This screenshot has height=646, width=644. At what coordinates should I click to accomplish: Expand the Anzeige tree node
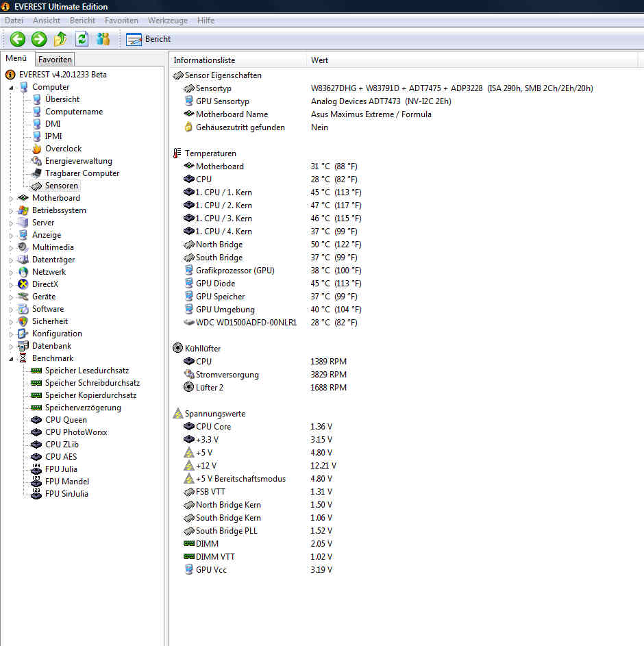click(x=11, y=236)
